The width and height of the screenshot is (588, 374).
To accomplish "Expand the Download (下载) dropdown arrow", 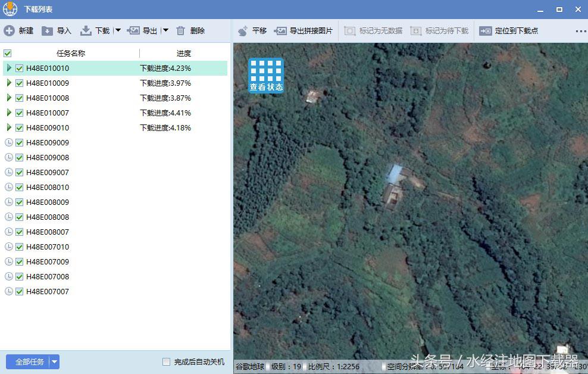I will [117, 31].
